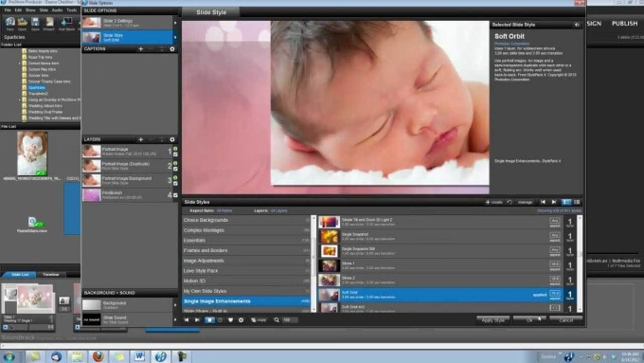
Task: Add a new layer with the plus icon
Action: pyautogui.click(x=141, y=139)
